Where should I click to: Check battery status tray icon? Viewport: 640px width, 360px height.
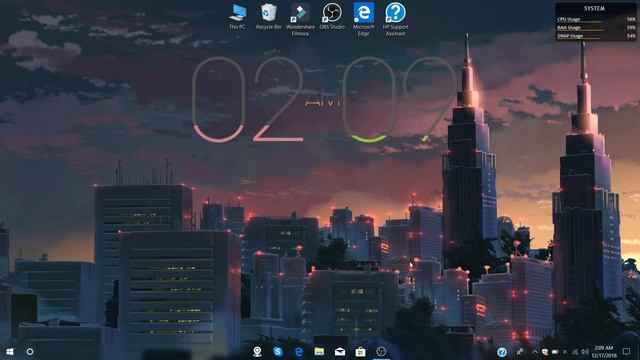(x=555, y=351)
